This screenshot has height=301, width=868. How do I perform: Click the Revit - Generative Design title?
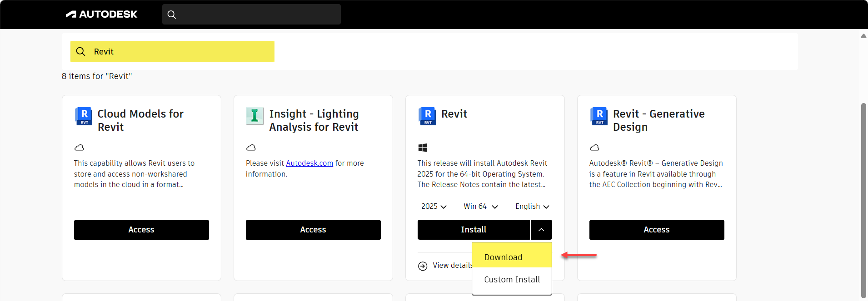point(658,120)
